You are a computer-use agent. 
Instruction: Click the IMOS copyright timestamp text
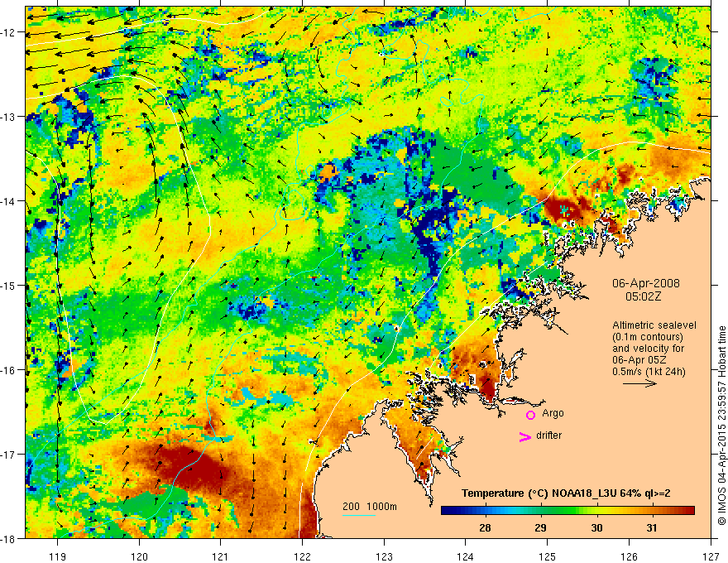point(721,425)
